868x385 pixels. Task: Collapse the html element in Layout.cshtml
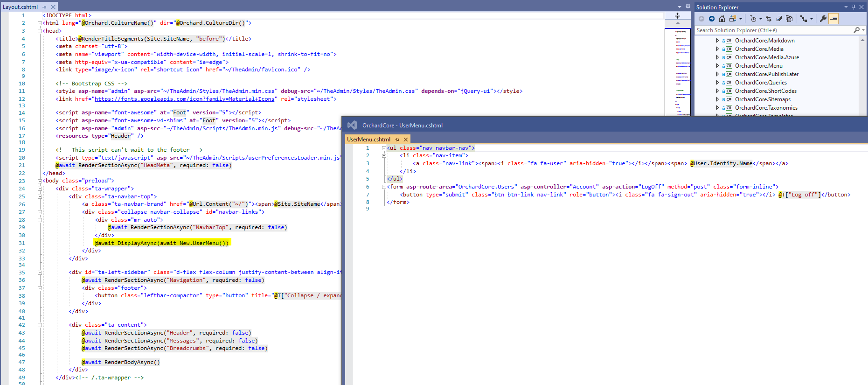40,23
